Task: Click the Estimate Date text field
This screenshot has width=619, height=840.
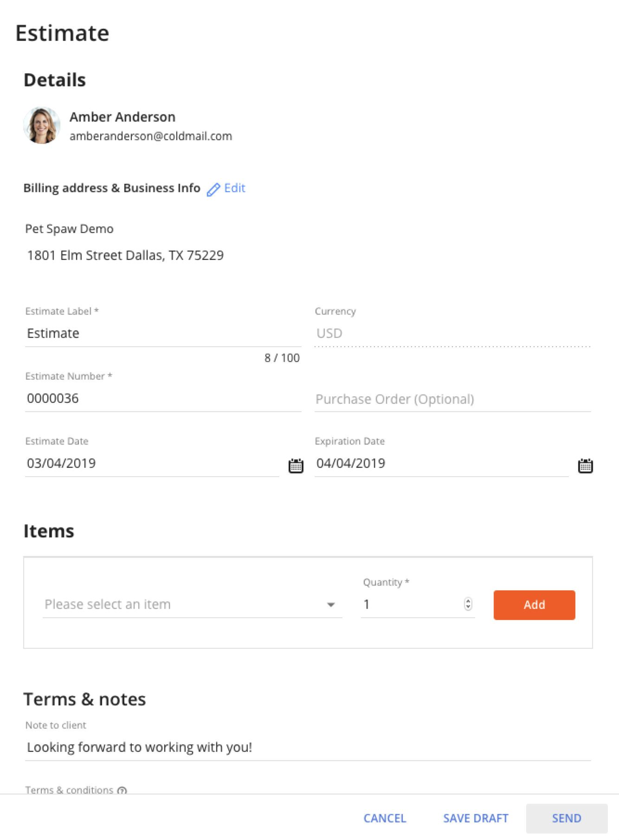Action: tap(152, 463)
